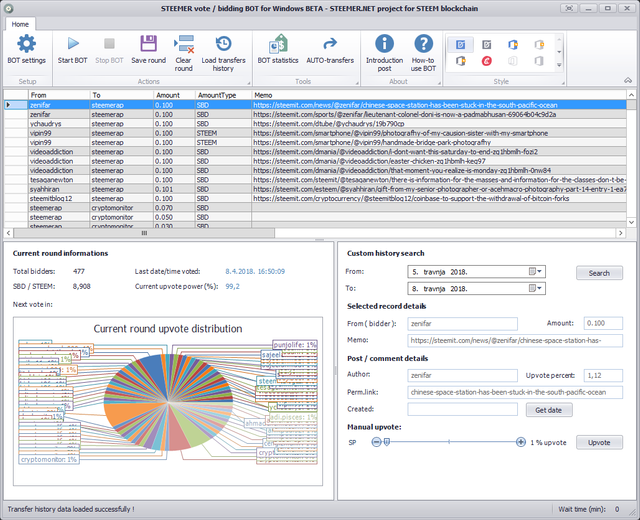Select the last grey Office style in bottom row
Image resolution: width=640 pixels, height=520 pixels.
[x=539, y=61]
